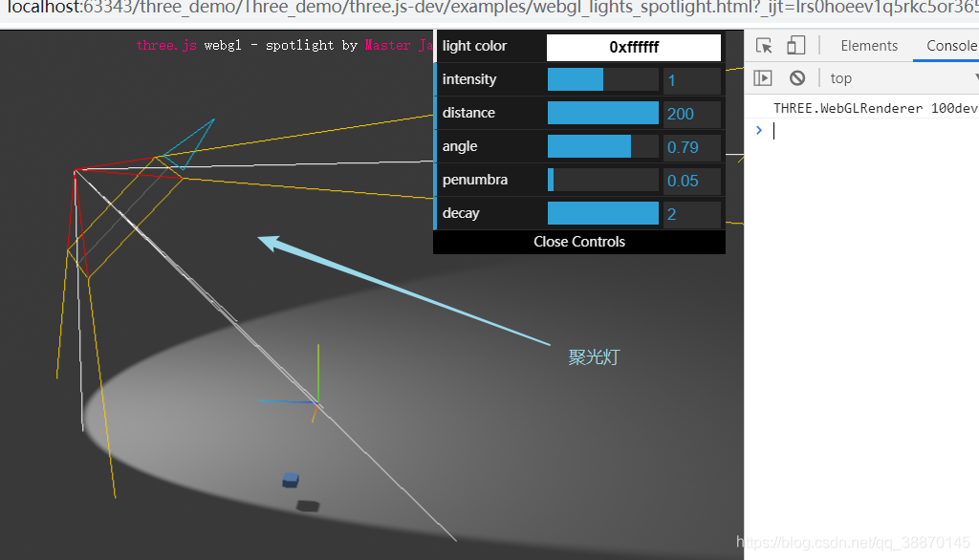This screenshot has width=979, height=560.
Task: Click the angle value field 0.79
Action: [692, 147]
